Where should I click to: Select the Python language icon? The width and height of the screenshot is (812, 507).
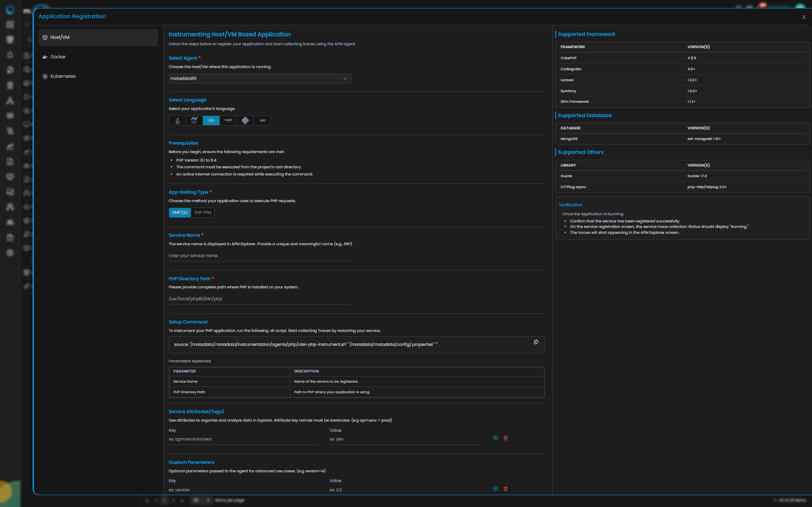(x=245, y=121)
